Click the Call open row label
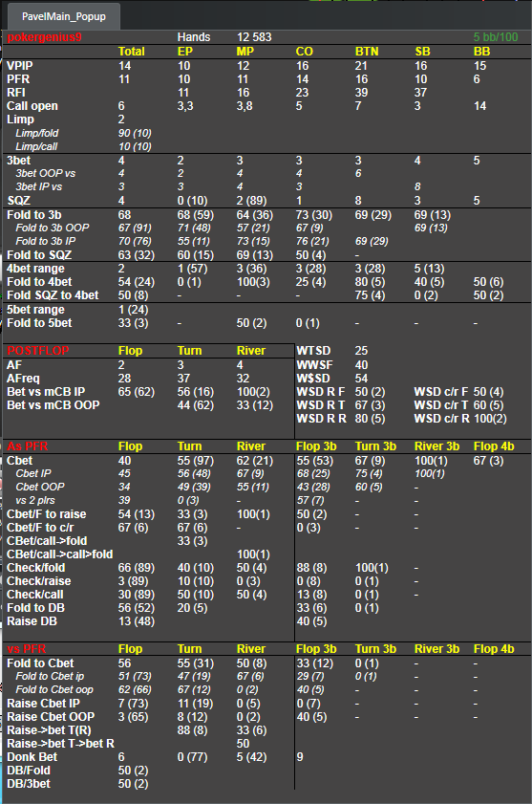532x804 pixels. (x=32, y=105)
